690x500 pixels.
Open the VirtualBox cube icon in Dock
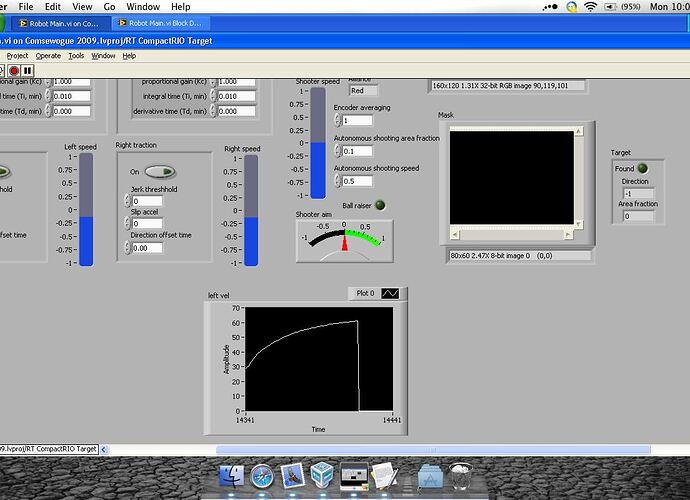[x=322, y=474]
